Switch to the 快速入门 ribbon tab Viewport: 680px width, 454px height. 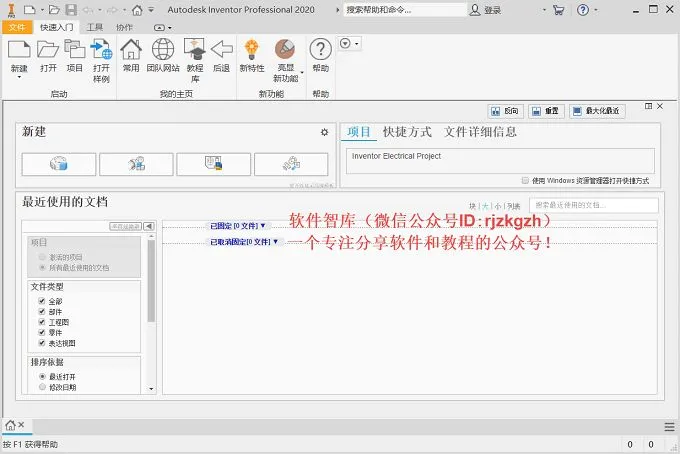(57, 27)
